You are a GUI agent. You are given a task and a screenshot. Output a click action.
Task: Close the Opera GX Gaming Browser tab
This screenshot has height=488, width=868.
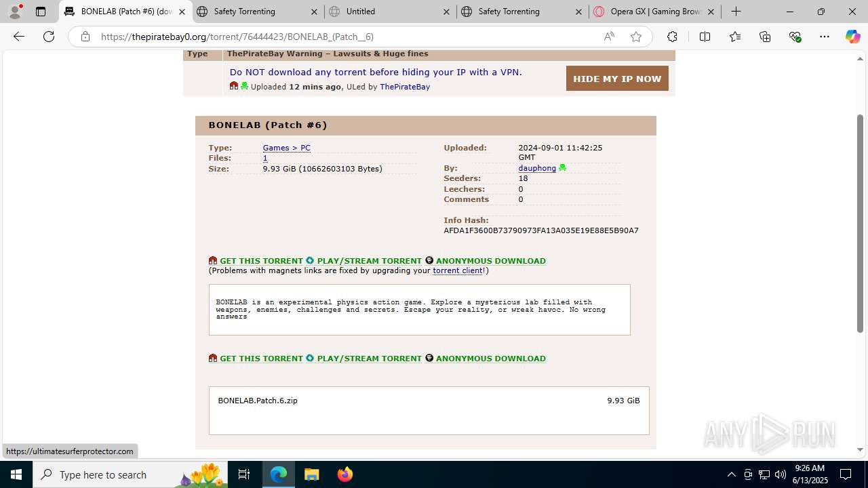pos(711,12)
